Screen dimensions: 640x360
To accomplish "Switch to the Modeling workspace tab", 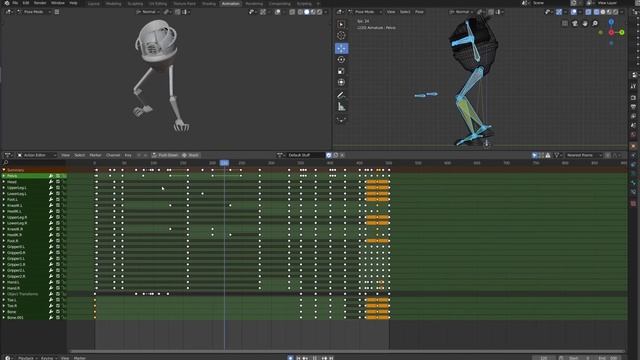I will [x=113, y=3].
